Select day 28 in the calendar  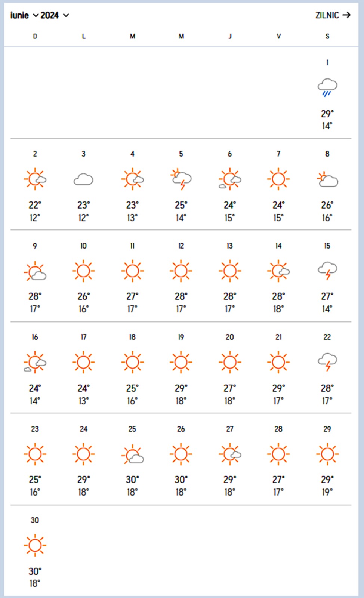point(278,429)
